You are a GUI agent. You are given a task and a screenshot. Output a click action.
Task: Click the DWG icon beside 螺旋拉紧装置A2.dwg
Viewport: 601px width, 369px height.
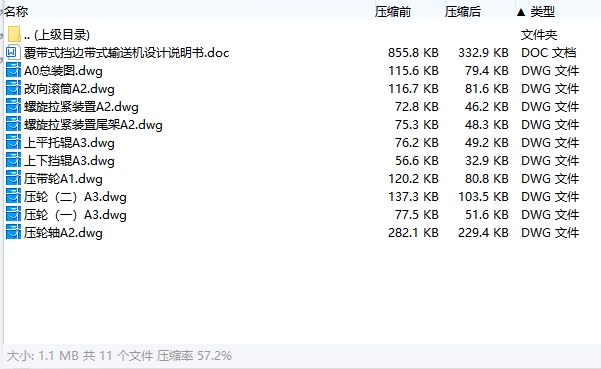[13, 107]
